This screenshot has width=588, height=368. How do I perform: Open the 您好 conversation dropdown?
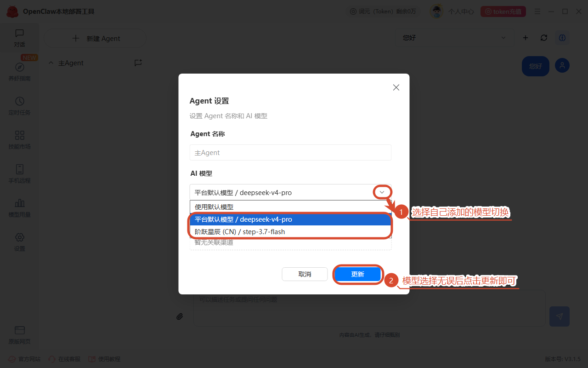pos(455,38)
